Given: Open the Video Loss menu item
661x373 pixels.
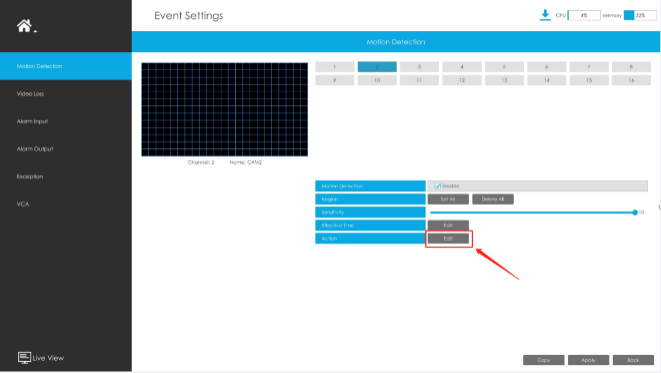Looking at the screenshot, I should pyautogui.click(x=30, y=94).
